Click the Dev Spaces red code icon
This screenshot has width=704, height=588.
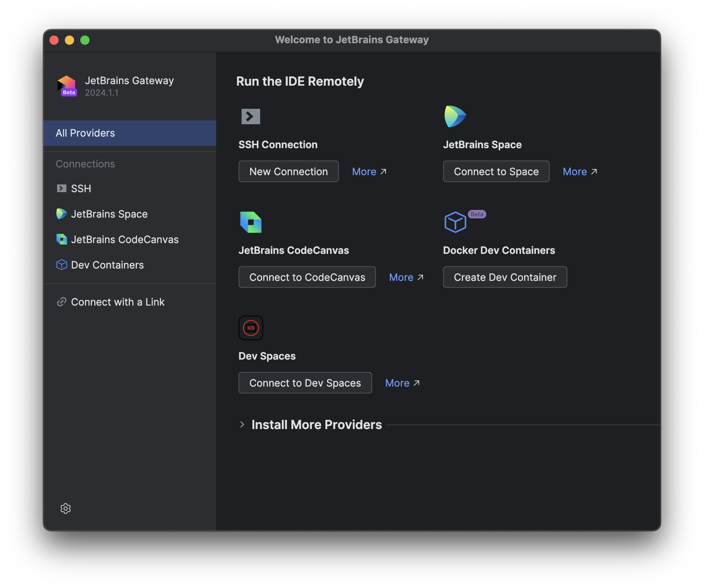[x=250, y=328]
